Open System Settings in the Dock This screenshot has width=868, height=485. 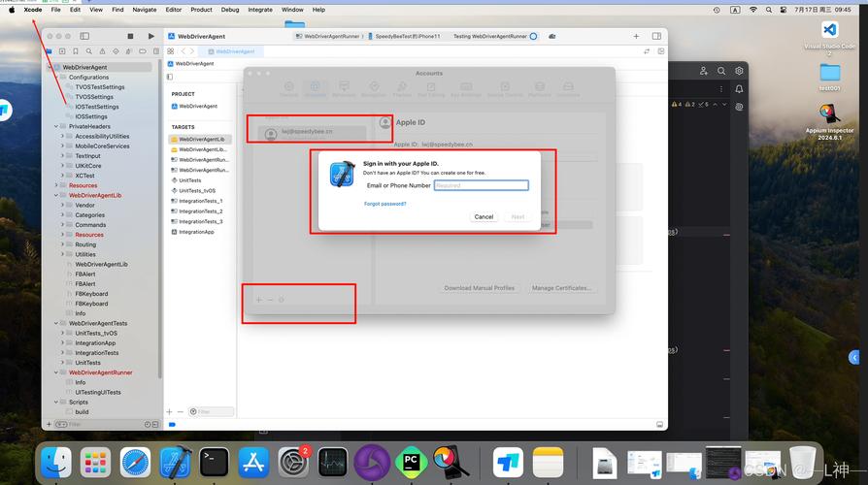point(293,462)
